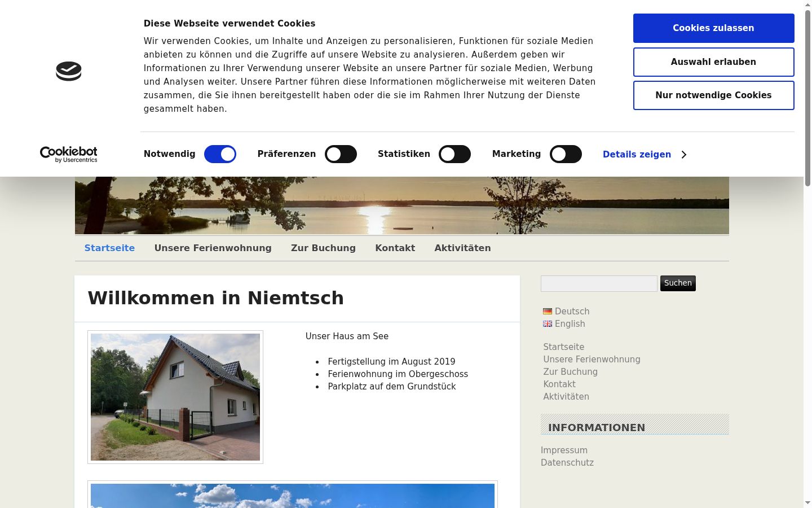Image resolution: width=812 pixels, height=508 pixels.
Task: Enable the Statistiken cookie switch
Action: coord(454,154)
